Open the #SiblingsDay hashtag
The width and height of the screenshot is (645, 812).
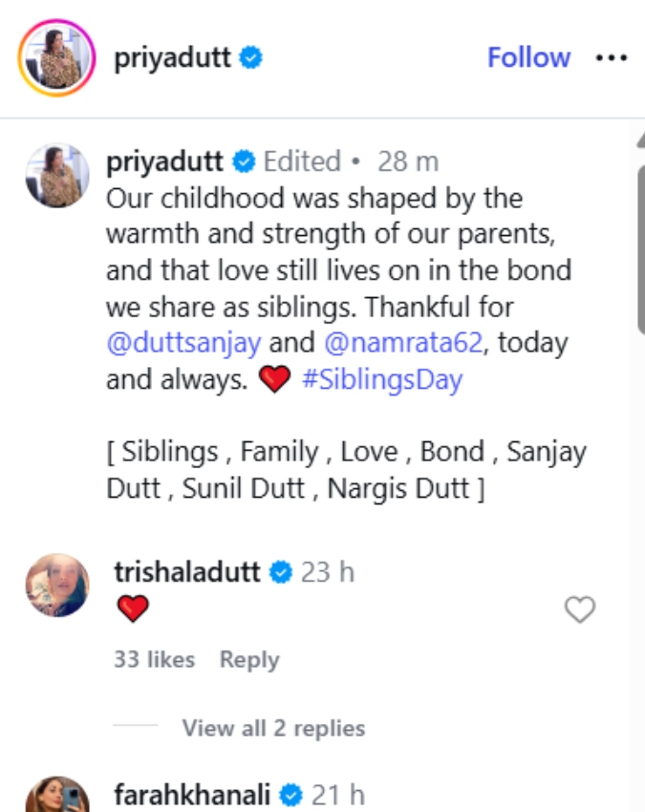pyautogui.click(x=382, y=379)
